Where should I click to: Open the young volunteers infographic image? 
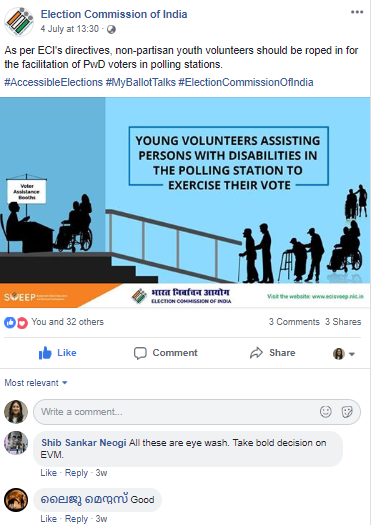point(185,203)
